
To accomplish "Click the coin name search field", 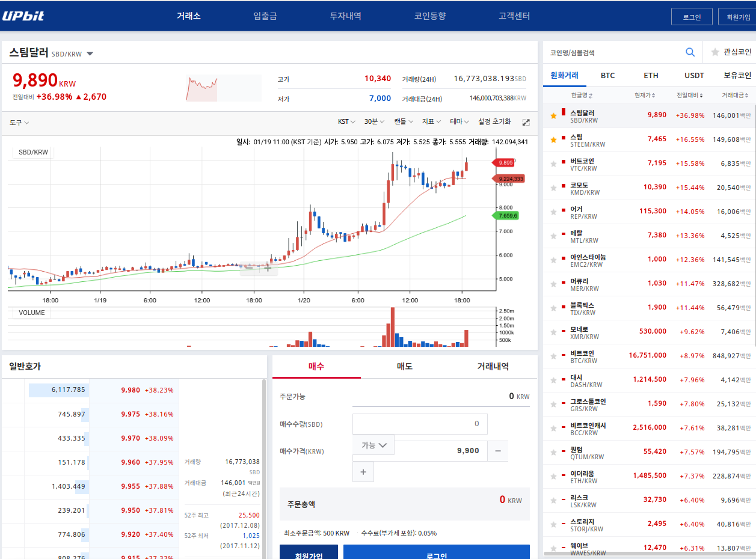I will pyautogui.click(x=613, y=53).
